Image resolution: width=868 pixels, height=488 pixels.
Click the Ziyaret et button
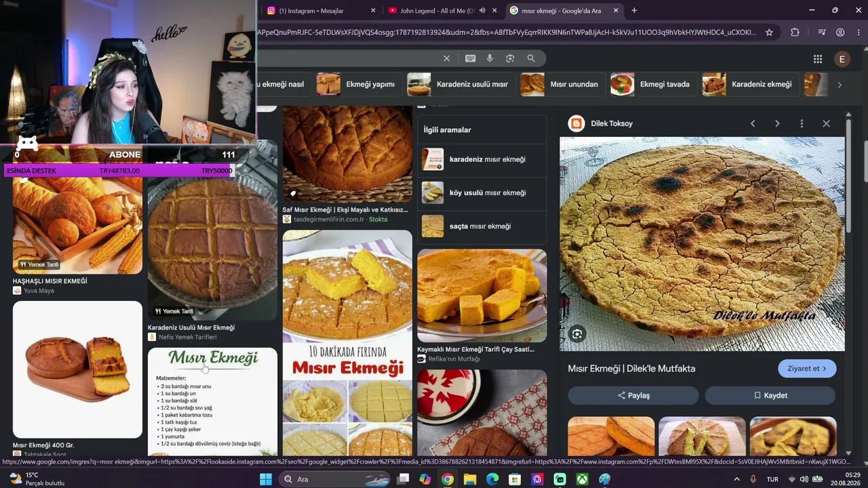coord(807,369)
